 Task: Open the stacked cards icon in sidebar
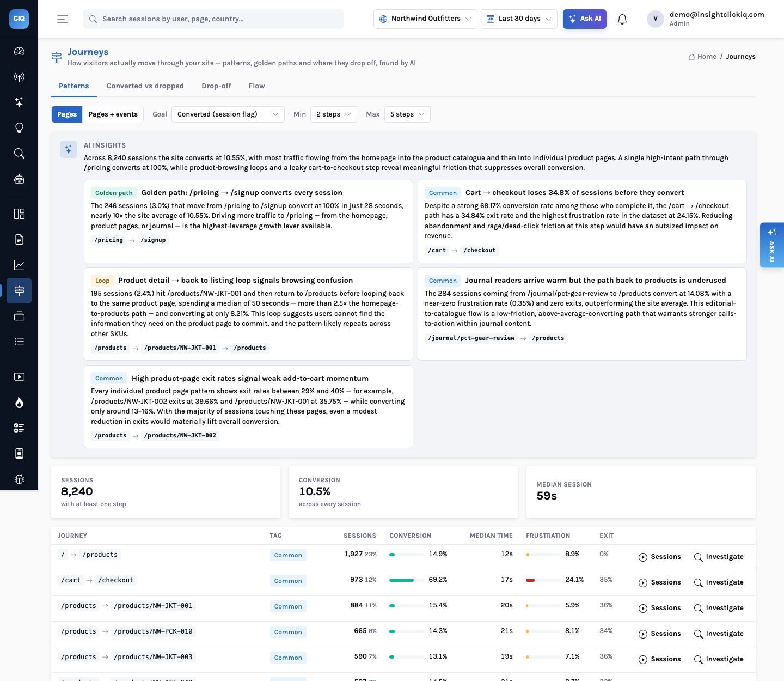[x=19, y=316]
